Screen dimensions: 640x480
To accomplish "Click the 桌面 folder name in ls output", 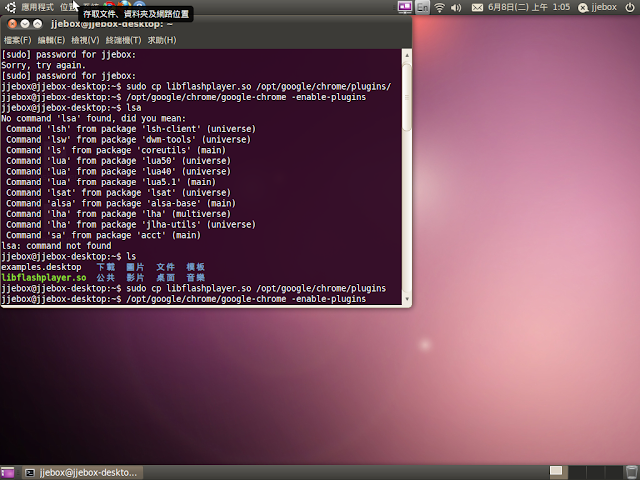I will [x=165, y=278].
